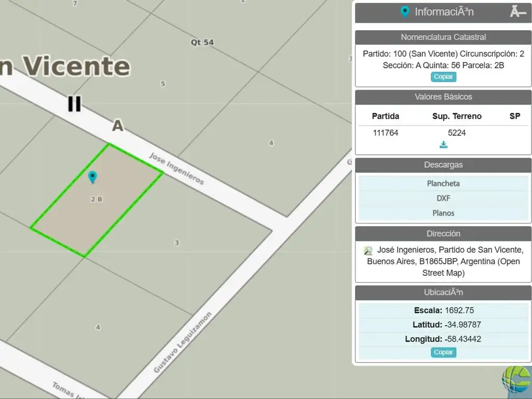Select partida number 111764
The width and height of the screenshot is (532, 399).
point(385,133)
